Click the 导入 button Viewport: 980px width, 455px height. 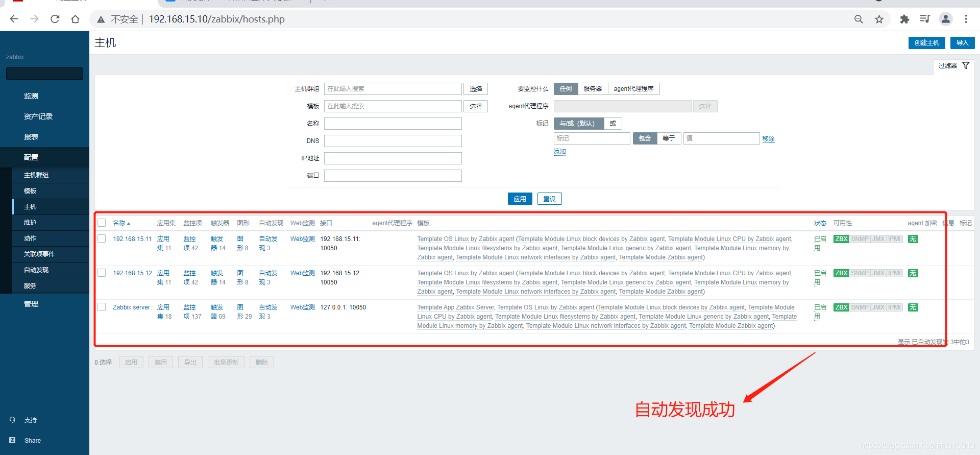pyautogui.click(x=963, y=43)
